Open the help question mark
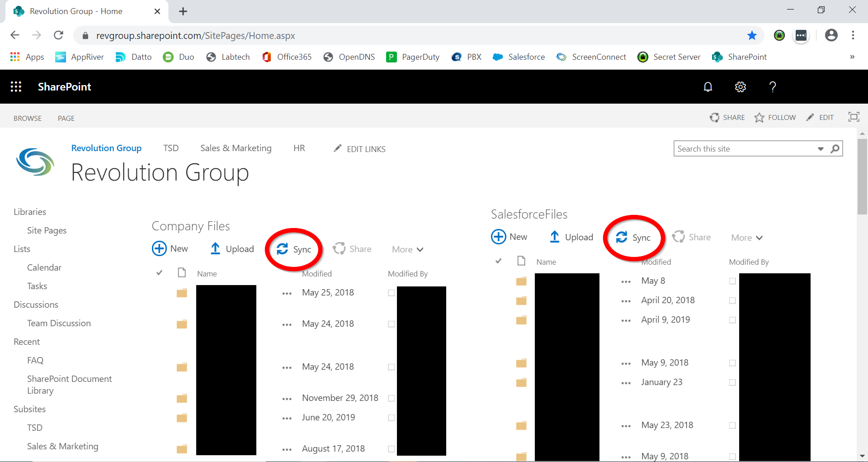The width and height of the screenshot is (868, 462). [x=773, y=87]
